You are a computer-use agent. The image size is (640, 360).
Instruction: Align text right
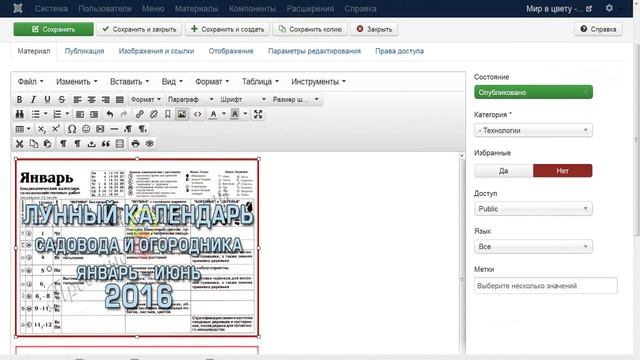pos(105,100)
